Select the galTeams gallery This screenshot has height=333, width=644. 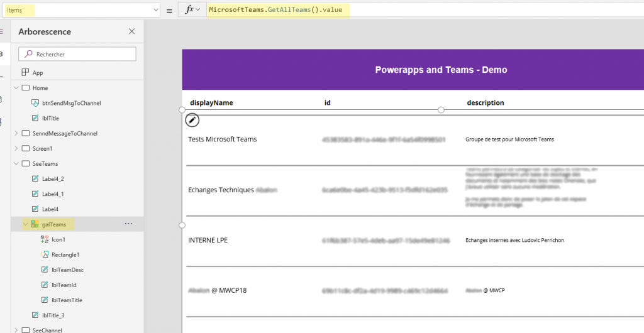pyautogui.click(x=54, y=224)
